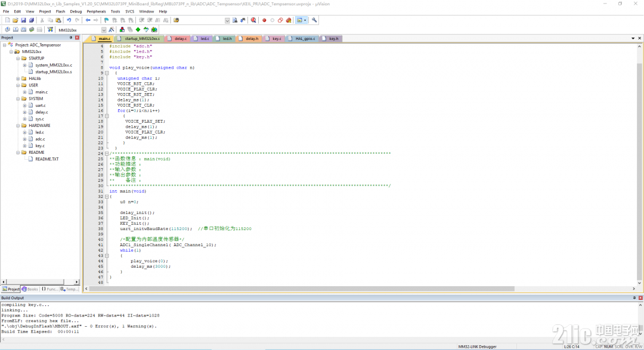The height and width of the screenshot is (350, 644).
Task: Create a new file from the toolbar
Action: click(x=7, y=20)
